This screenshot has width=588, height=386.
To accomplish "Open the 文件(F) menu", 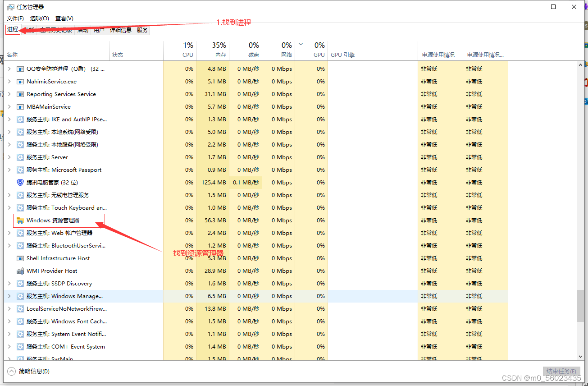I will (15, 18).
